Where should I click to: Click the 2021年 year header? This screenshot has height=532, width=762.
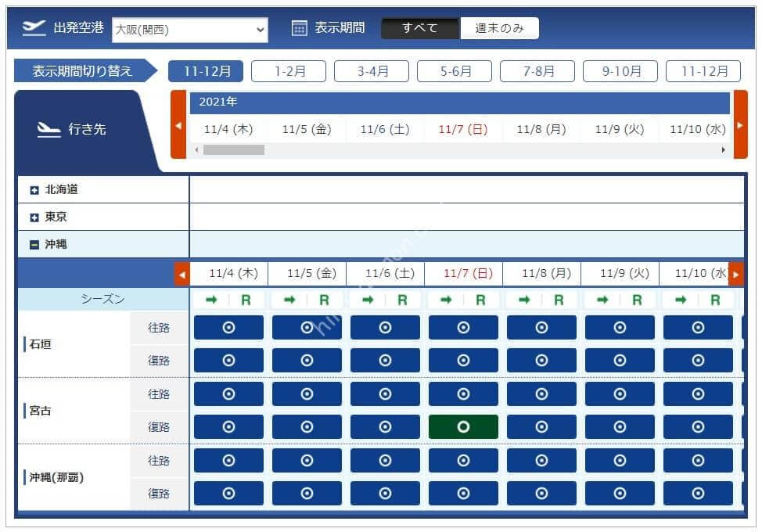point(218,102)
